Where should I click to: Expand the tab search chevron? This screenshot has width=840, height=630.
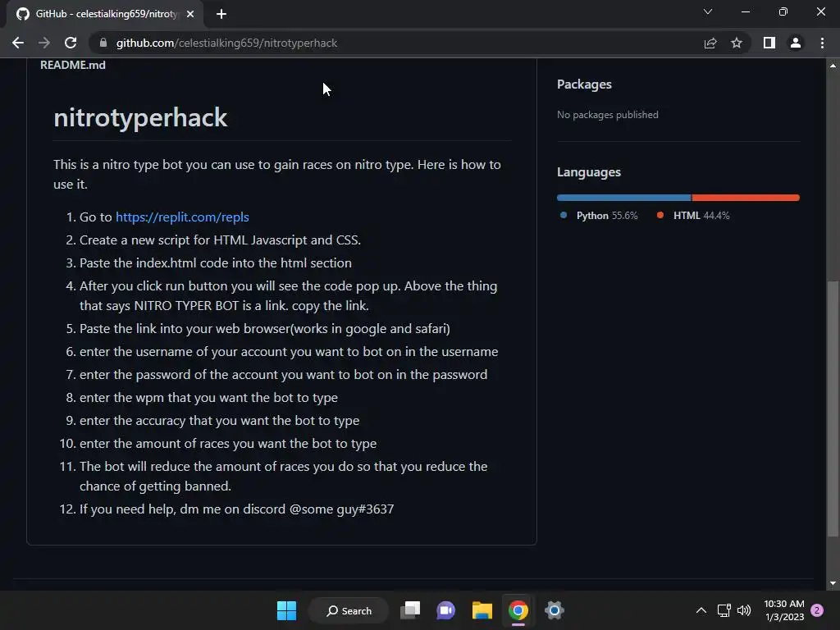point(708,11)
